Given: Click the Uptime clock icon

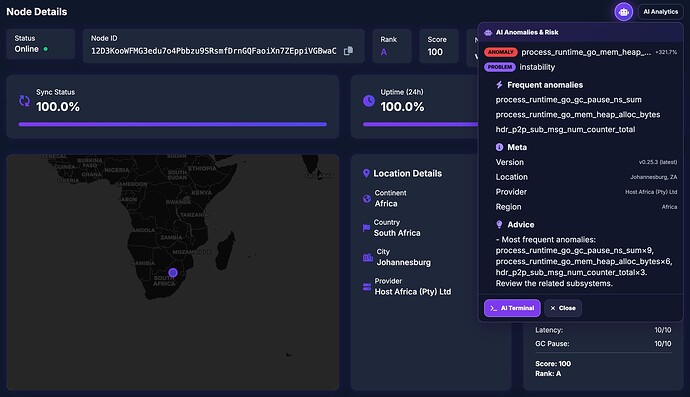Looking at the screenshot, I should (x=369, y=101).
